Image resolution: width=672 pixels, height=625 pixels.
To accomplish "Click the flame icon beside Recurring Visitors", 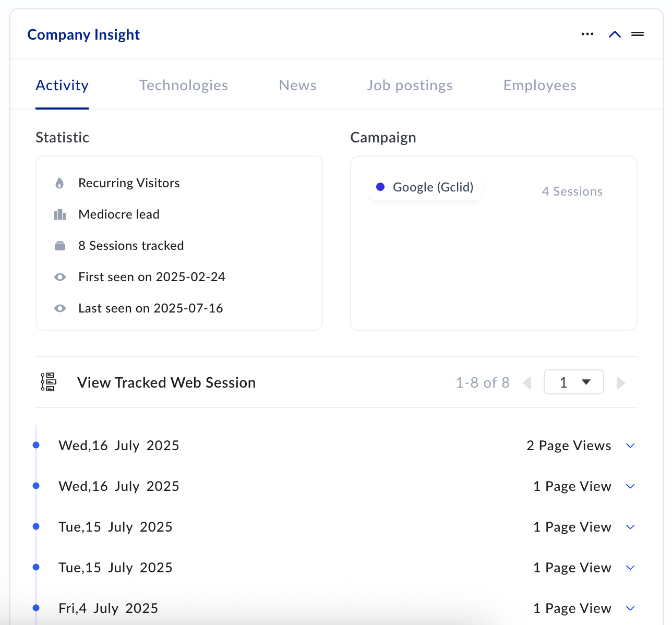I will [59, 183].
